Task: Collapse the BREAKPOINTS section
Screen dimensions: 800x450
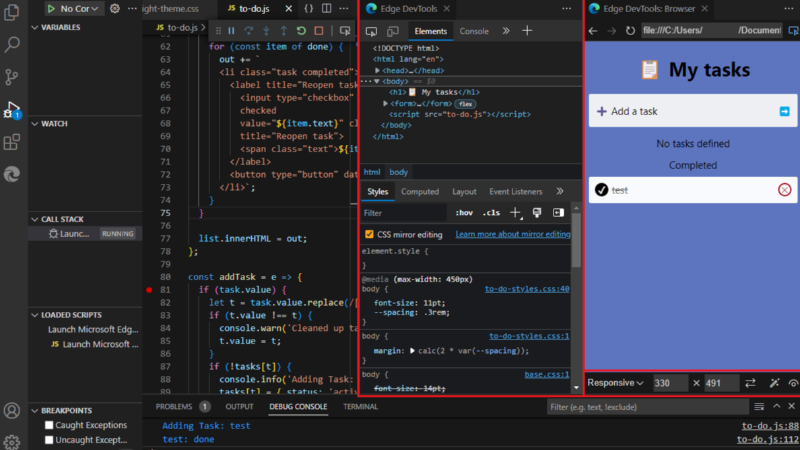Action: [x=35, y=410]
